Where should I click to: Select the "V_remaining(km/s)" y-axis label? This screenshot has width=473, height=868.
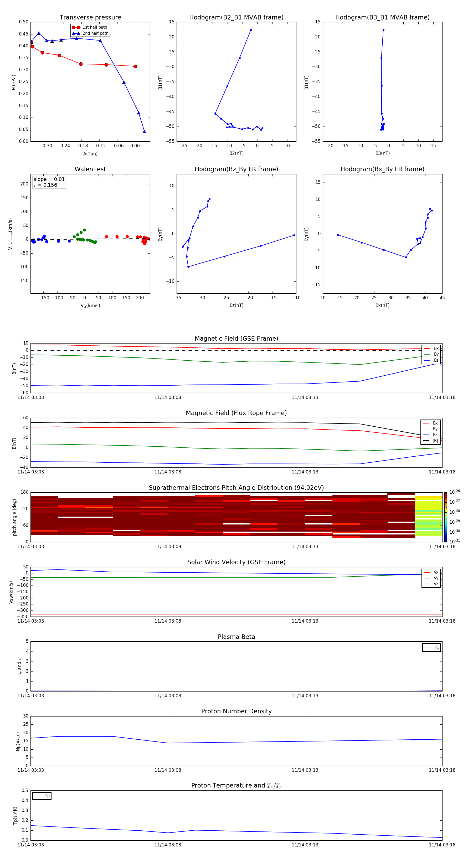[x=11, y=234]
